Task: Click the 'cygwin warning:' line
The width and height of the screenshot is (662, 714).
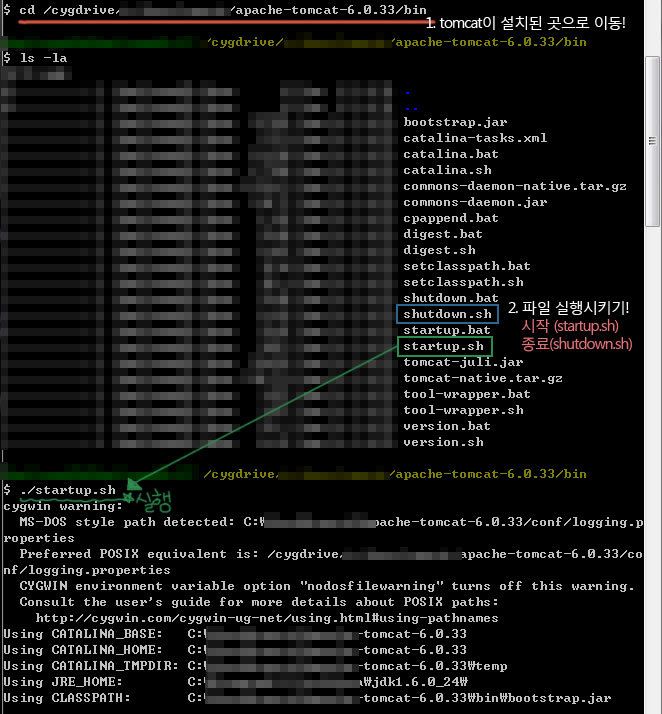Action: (63, 506)
